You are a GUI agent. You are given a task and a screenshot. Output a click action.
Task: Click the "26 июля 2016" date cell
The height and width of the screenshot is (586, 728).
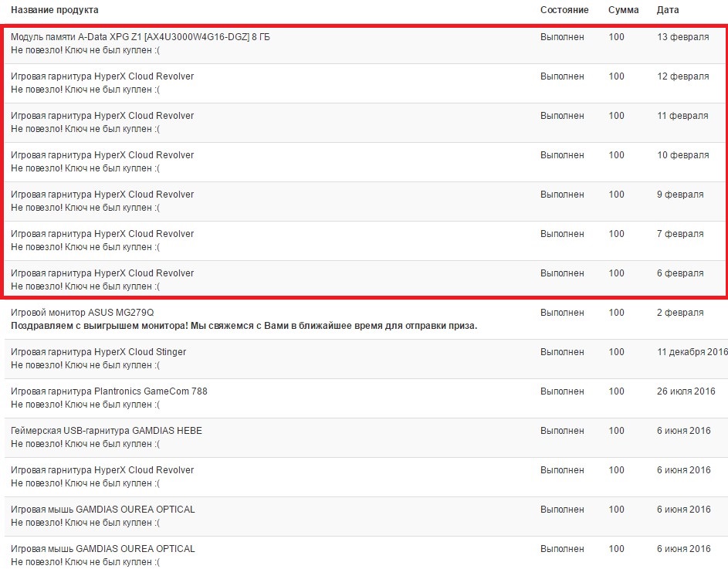[686, 391]
